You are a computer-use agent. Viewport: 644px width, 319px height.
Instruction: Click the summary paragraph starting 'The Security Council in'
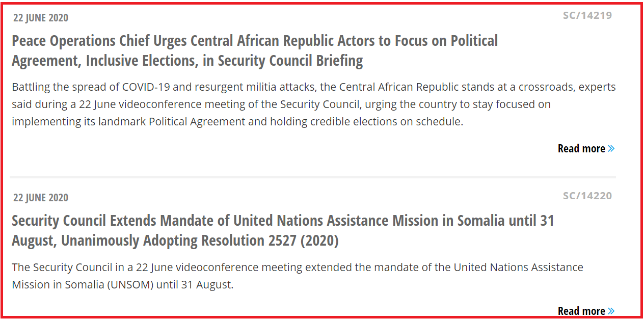click(x=298, y=276)
